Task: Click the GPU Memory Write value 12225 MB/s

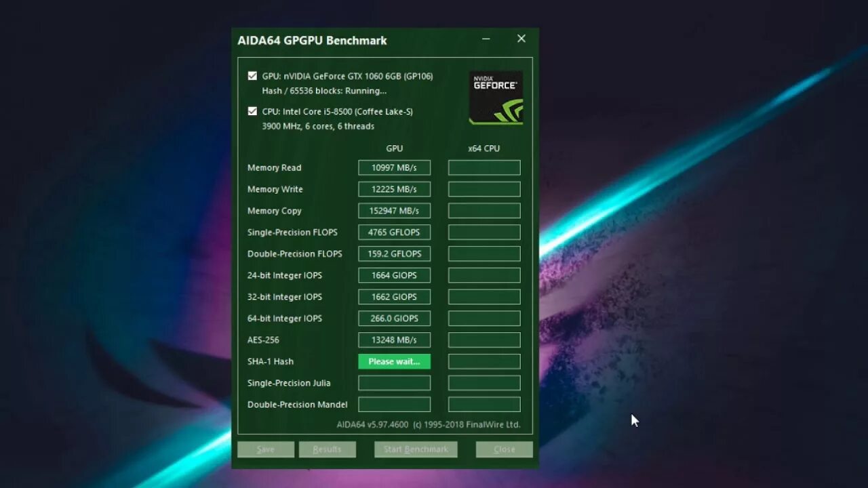Action: [394, 189]
